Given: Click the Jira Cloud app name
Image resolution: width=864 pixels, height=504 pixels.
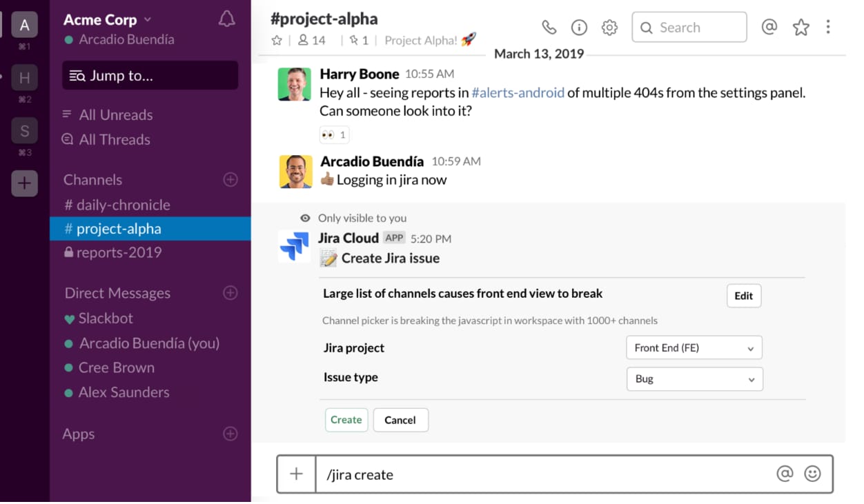Looking at the screenshot, I should point(348,238).
